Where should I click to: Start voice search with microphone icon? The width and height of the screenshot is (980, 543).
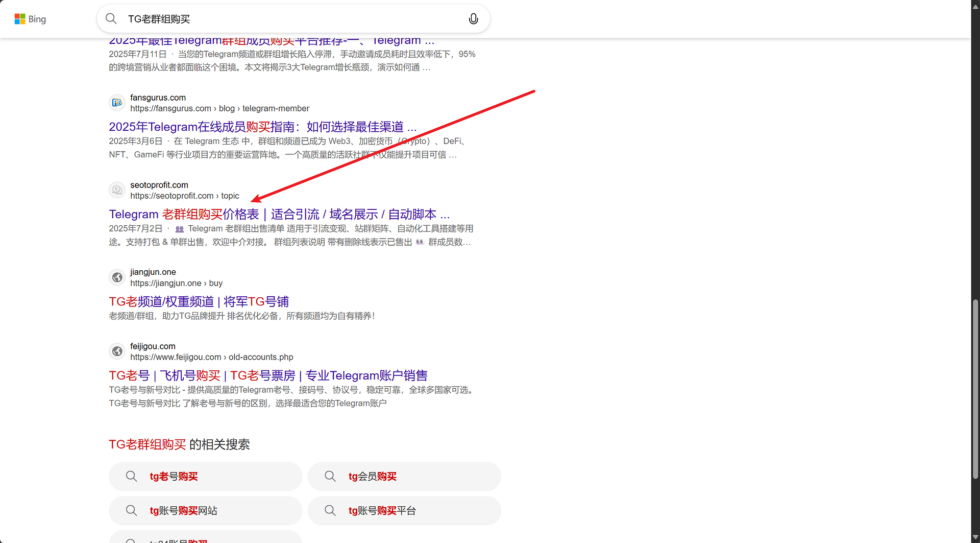[x=473, y=19]
